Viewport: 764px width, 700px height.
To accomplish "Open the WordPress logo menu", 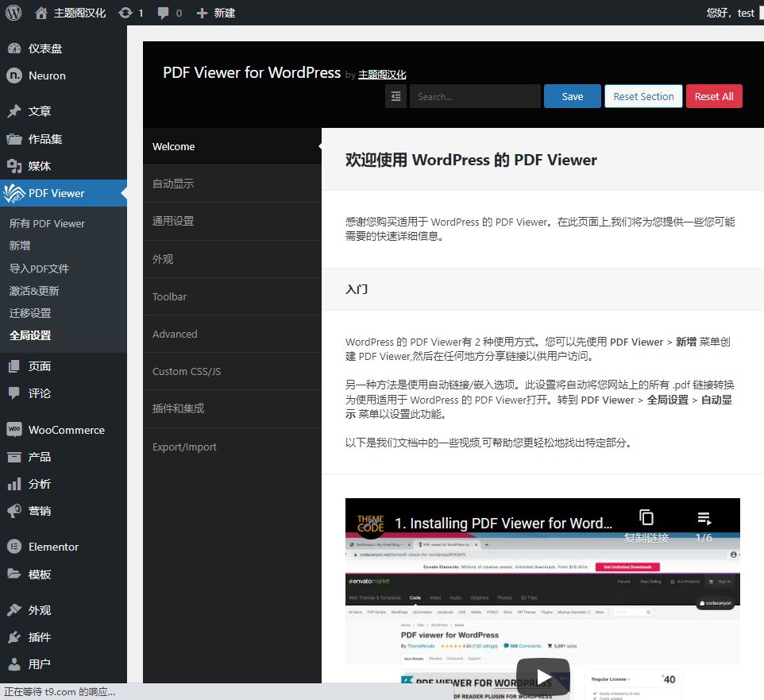I will tap(14, 13).
